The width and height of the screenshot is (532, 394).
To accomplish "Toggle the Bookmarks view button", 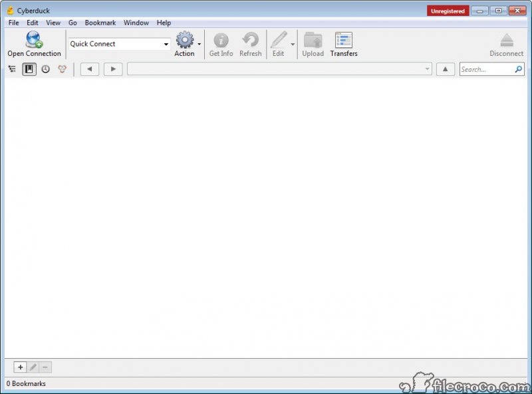I will point(29,69).
